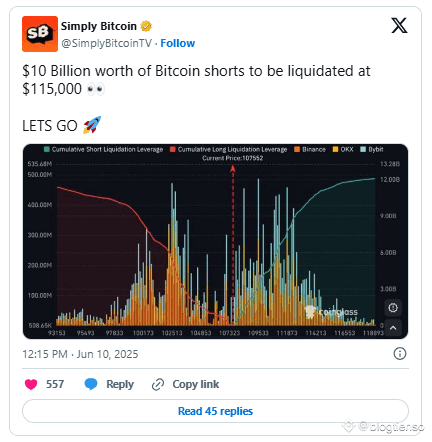Collapse chart with up chevron button
This screenshot has width=432, height=442.
click(x=393, y=328)
